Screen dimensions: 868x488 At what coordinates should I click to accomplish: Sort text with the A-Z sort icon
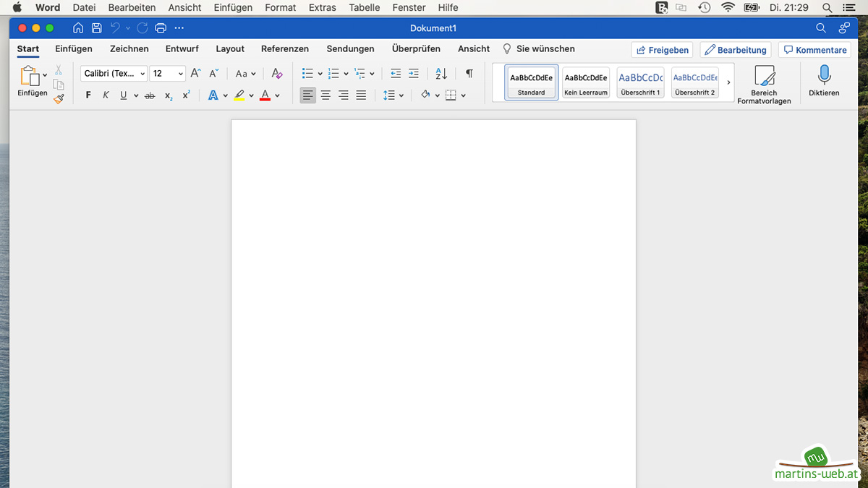[441, 74]
